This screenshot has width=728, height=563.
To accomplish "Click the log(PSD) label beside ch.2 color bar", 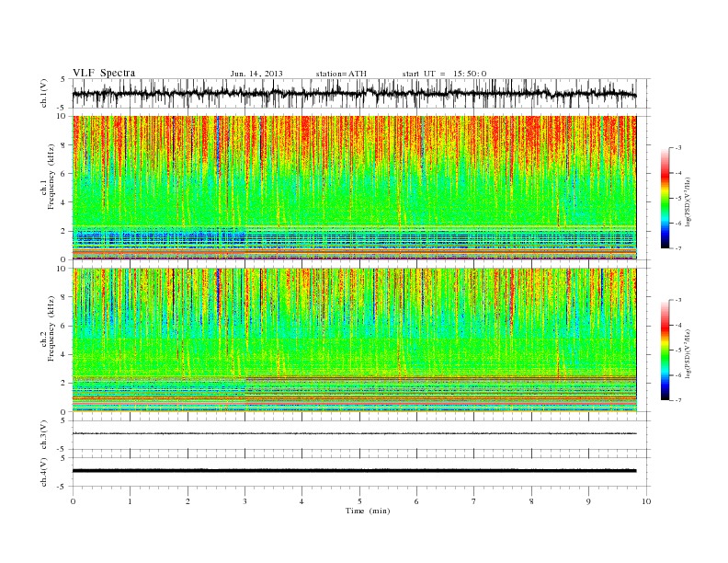I will (688, 353).
